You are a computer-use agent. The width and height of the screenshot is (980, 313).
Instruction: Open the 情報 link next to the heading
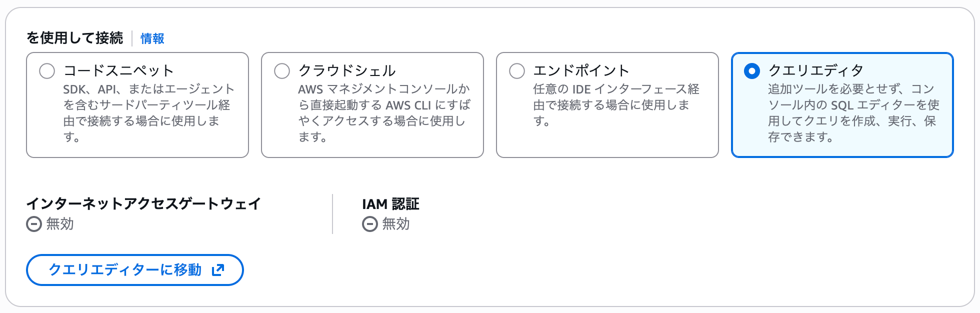(x=152, y=38)
